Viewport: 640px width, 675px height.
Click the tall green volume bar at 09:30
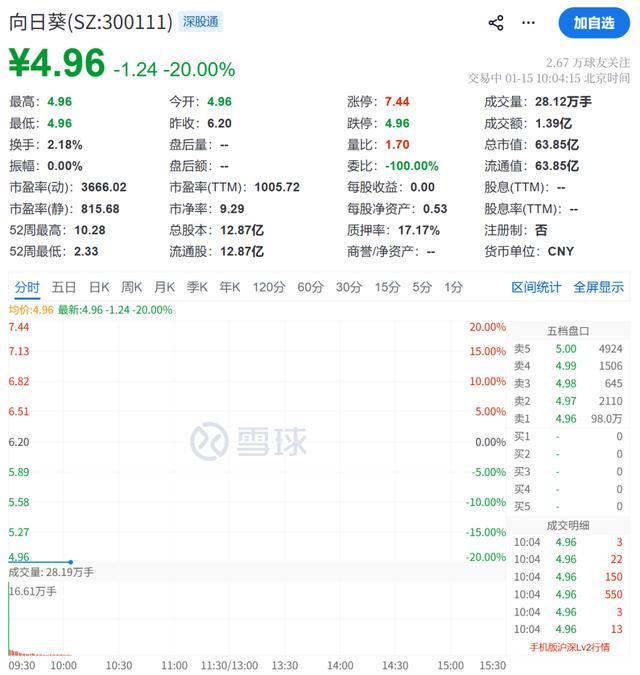click(9, 619)
